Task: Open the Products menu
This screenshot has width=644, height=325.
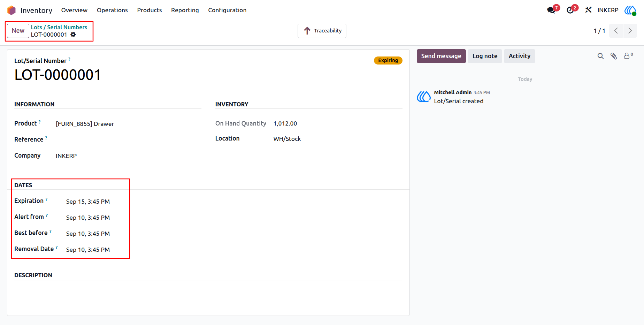Action: 149,10
